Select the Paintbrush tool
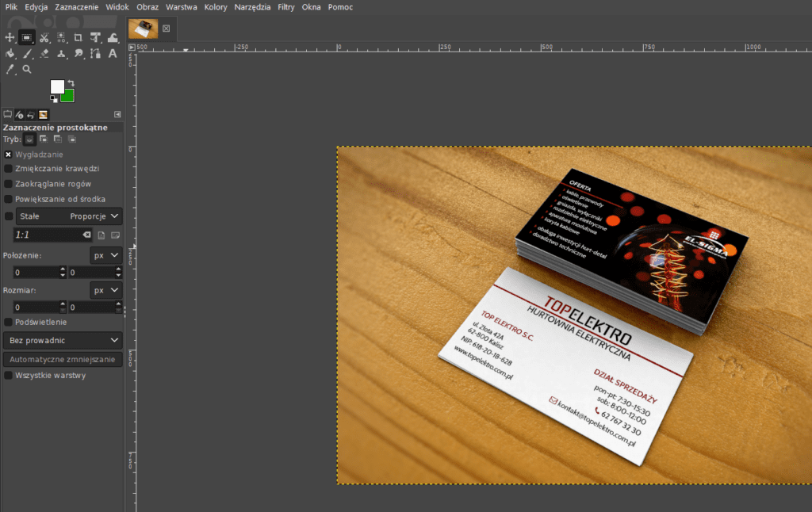The image size is (812, 512). coord(27,53)
